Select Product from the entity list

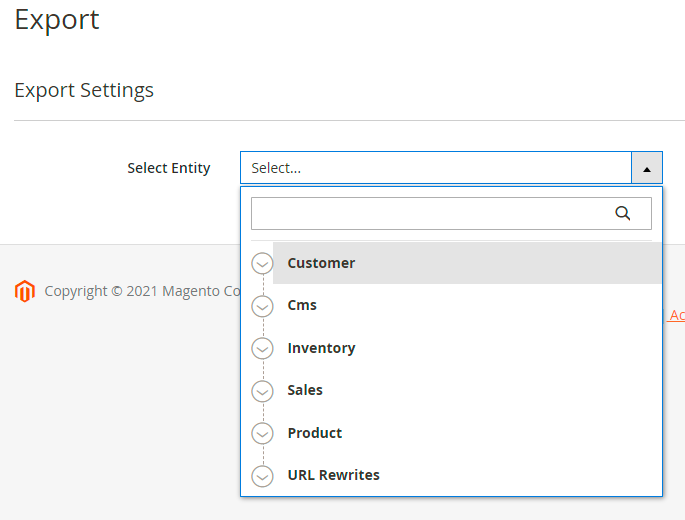pyautogui.click(x=315, y=433)
